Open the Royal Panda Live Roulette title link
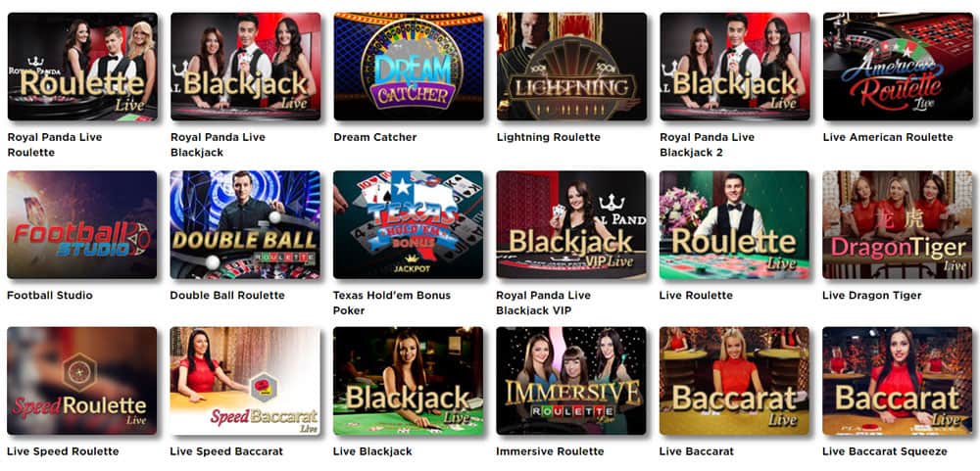The height and width of the screenshot is (471, 980). (54, 144)
